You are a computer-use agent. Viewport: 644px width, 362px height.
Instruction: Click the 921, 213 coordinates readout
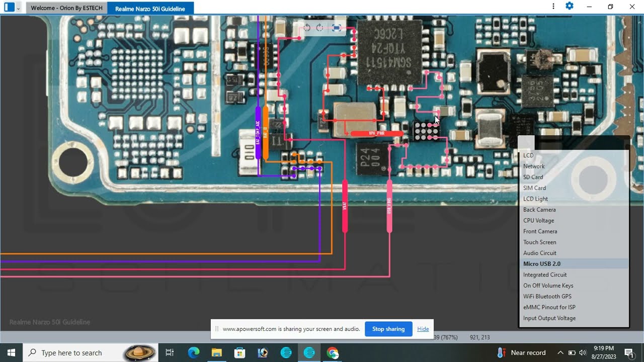click(479, 337)
